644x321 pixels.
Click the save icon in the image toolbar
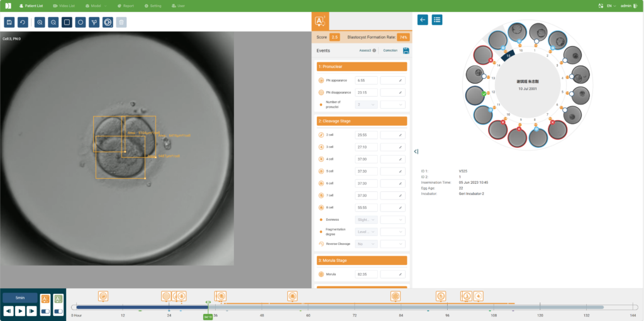(x=9, y=22)
